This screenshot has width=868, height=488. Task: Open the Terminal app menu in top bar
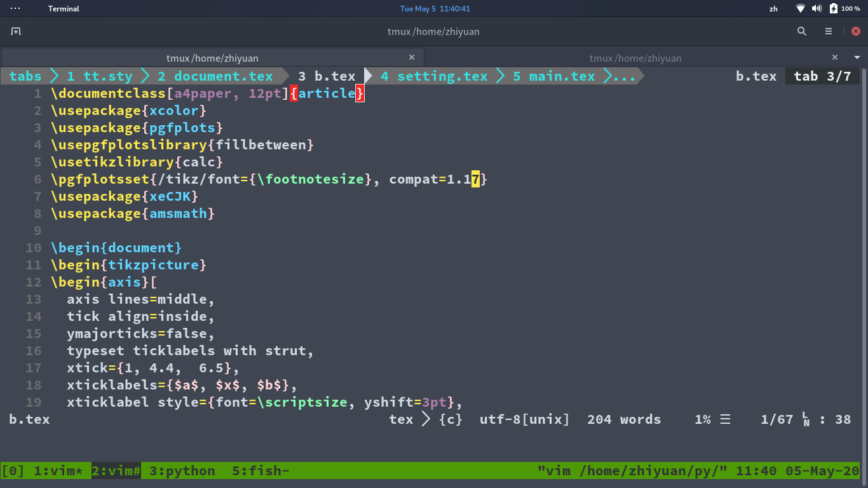coord(64,9)
